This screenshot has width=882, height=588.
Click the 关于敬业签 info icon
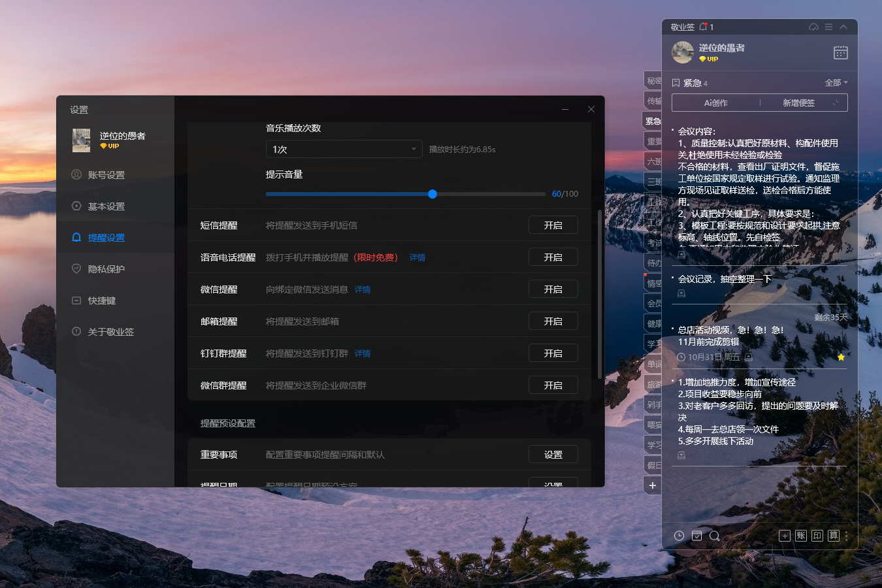[76, 331]
